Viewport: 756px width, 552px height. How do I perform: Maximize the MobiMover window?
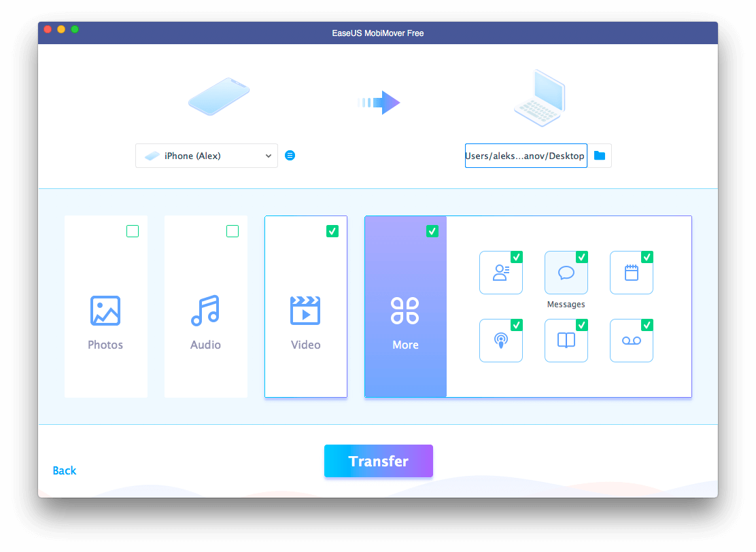click(75, 29)
